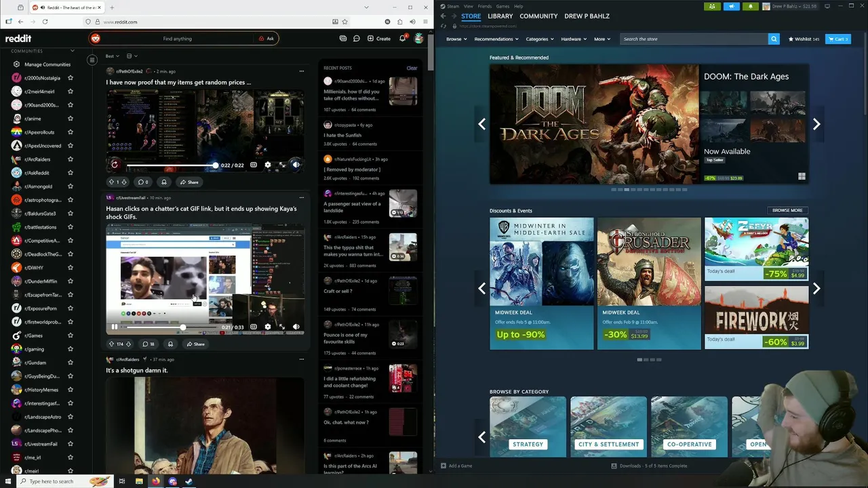Image resolution: width=868 pixels, height=488 pixels.
Task: Expand the Steam store More dropdown
Action: [x=602, y=39]
